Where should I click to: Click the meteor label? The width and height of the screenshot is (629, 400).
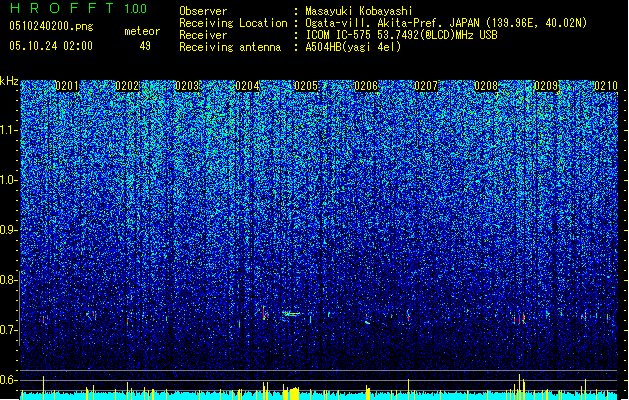click(x=142, y=31)
